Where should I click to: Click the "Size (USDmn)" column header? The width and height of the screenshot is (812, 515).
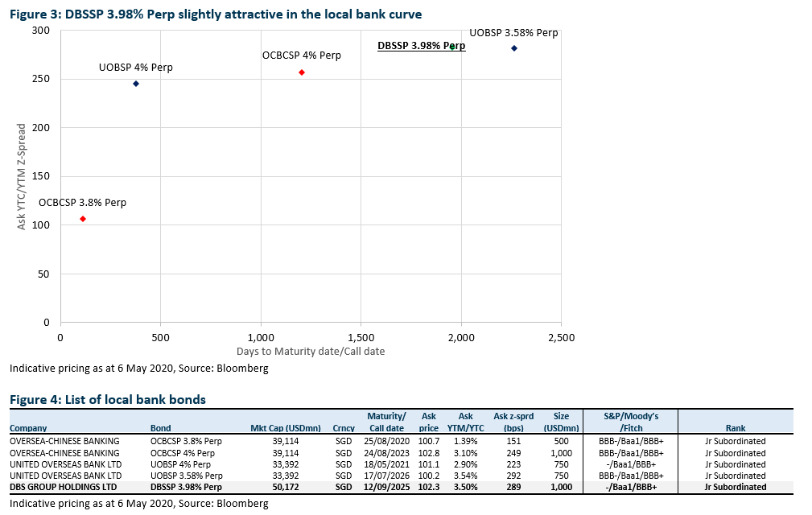tap(562, 422)
